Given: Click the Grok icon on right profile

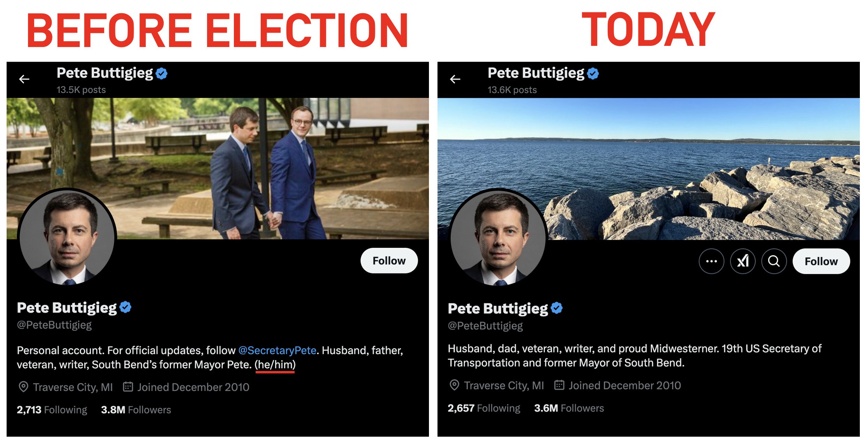Looking at the screenshot, I should click(x=743, y=261).
